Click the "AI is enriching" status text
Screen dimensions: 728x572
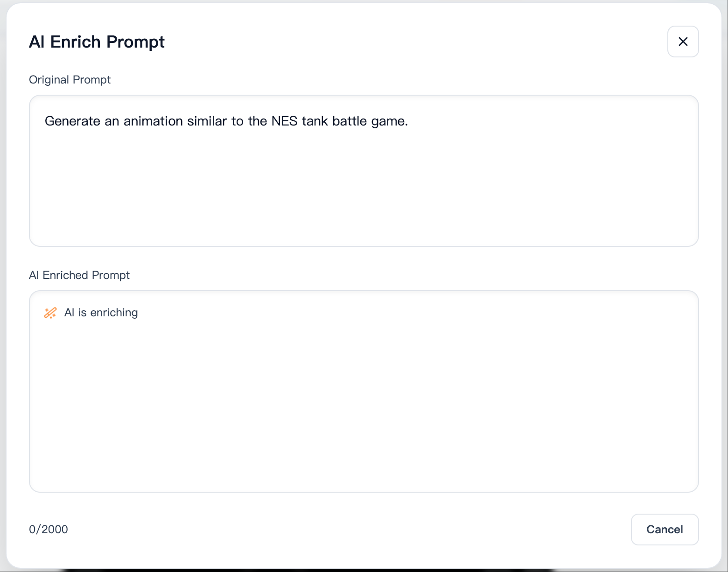[x=101, y=313]
